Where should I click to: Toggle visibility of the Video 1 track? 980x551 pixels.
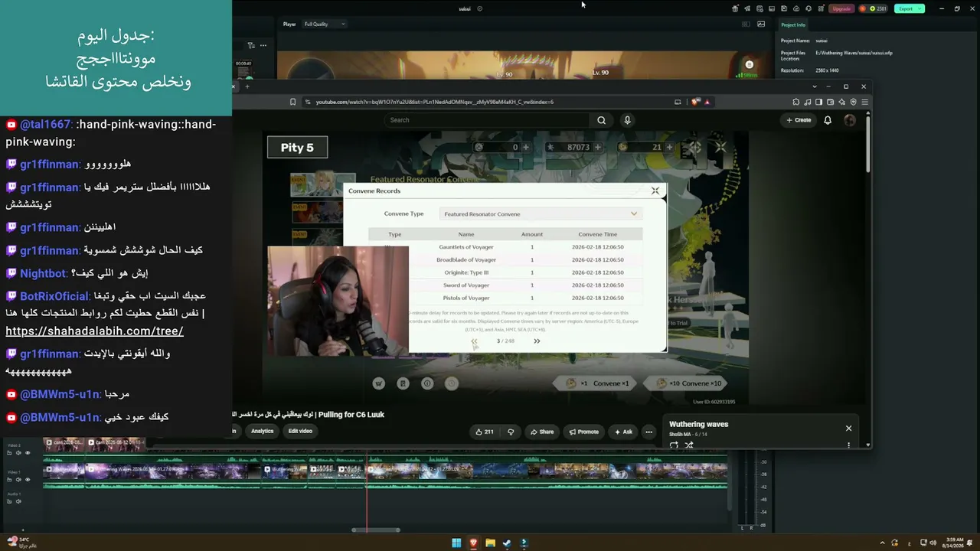28,480
